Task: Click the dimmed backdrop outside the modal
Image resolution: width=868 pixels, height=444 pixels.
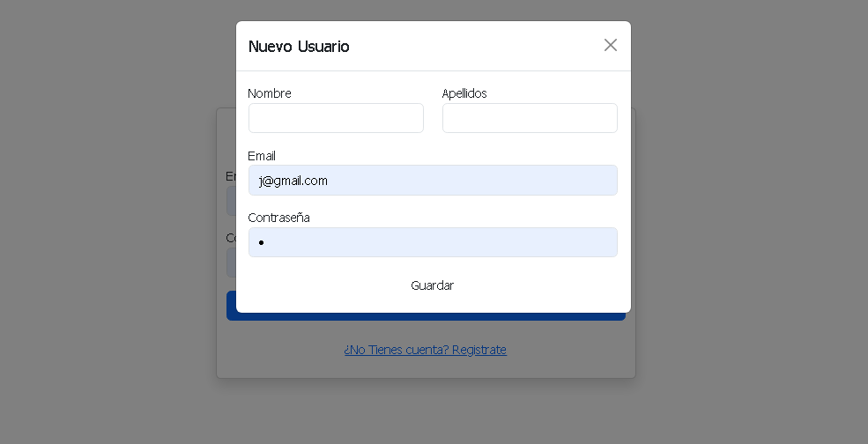Action: (111, 221)
